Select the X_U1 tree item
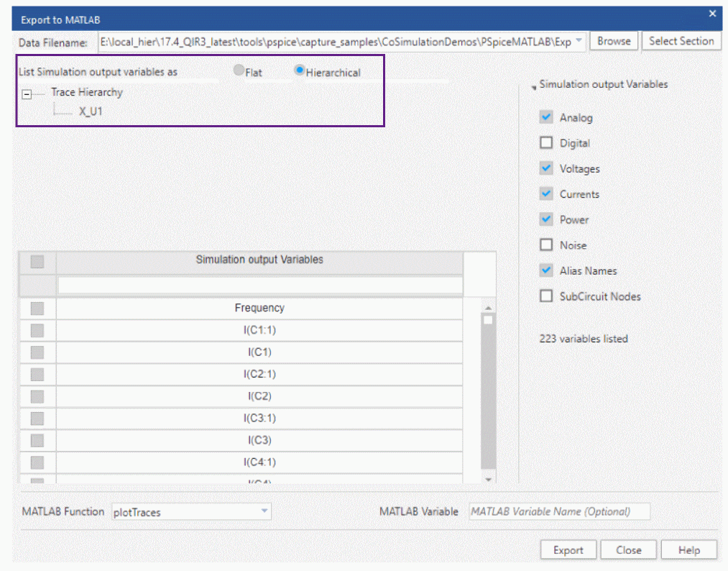This screenshot has width=728, height=571. (91, 111)
